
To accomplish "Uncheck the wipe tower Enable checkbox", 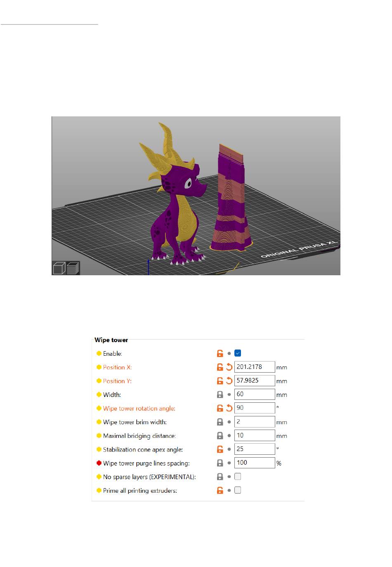I will point(238,353).
